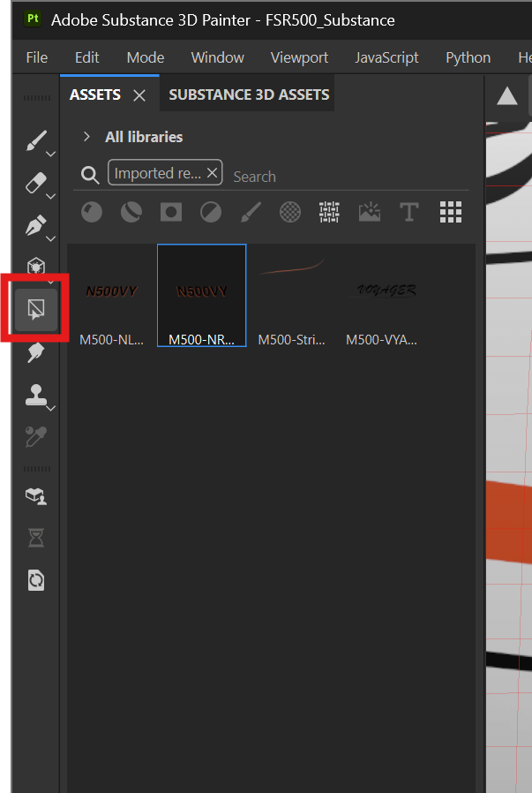Select the Eraser tool
This screenshot has height=793, width=532.
35,183
